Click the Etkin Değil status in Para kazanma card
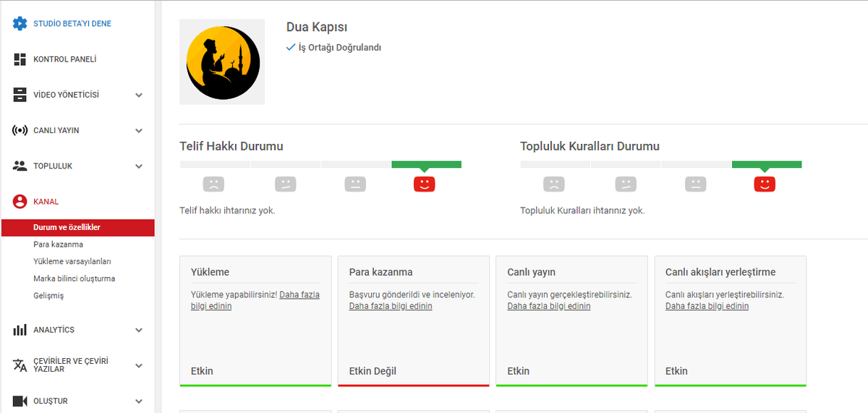 (373, 371)
